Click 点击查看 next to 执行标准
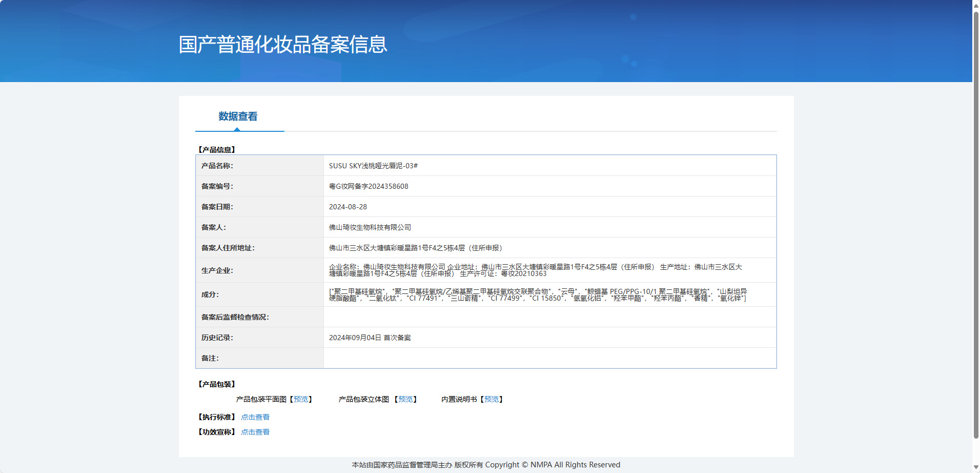 255,417
